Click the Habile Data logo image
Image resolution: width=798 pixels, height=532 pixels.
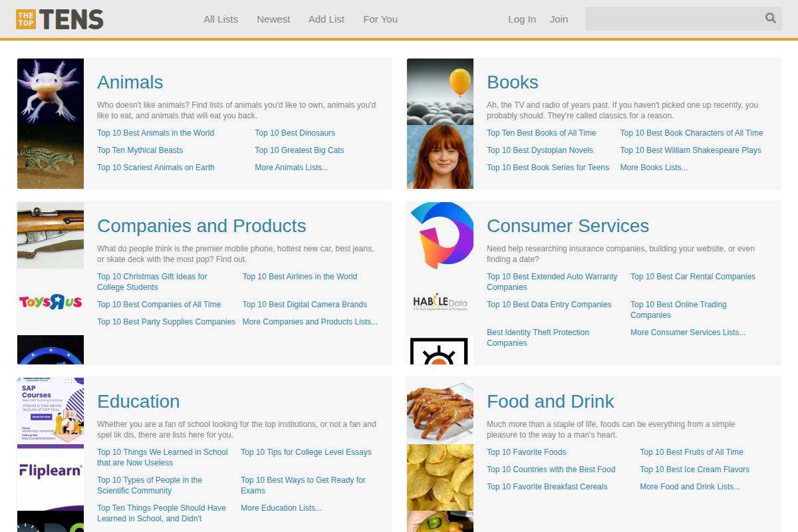click(440, 303)
